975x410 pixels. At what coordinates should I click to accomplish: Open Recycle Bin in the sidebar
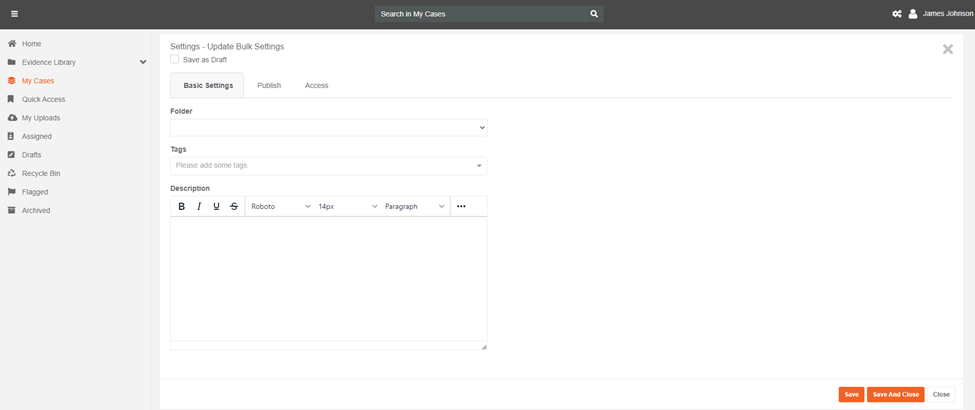(41, 173)
